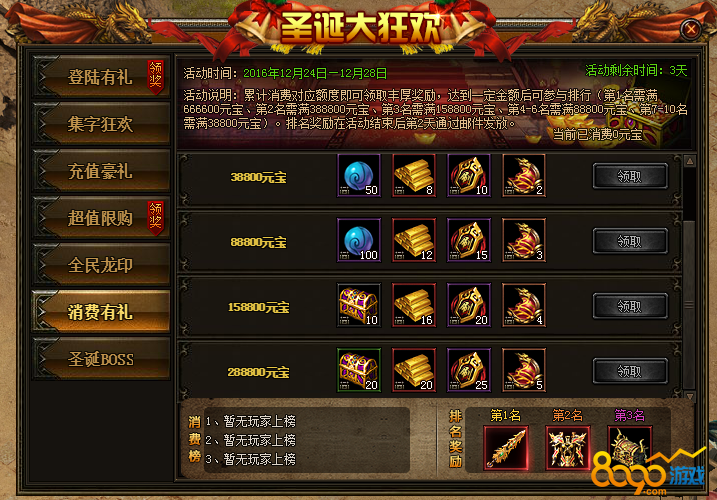Switch to the 圣诞BOSS tab
Viewport: 717px width, 500px height.
click(x=101, y=359)
